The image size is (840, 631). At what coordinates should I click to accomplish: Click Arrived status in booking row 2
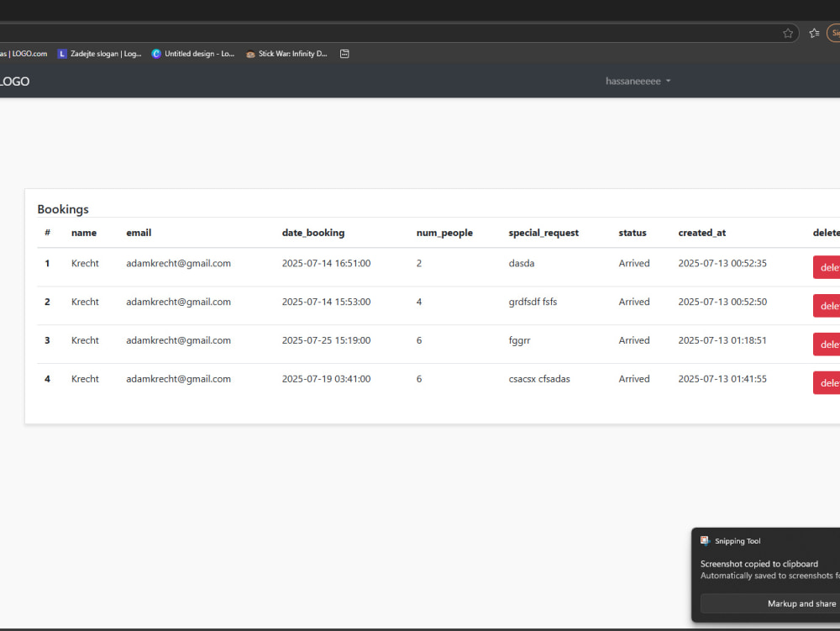[633, 302]
